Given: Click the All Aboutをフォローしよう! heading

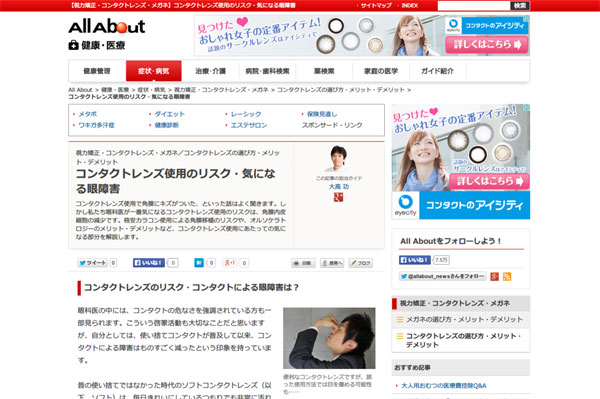Looking at the screenshot, I should click(x=451, y=241).
